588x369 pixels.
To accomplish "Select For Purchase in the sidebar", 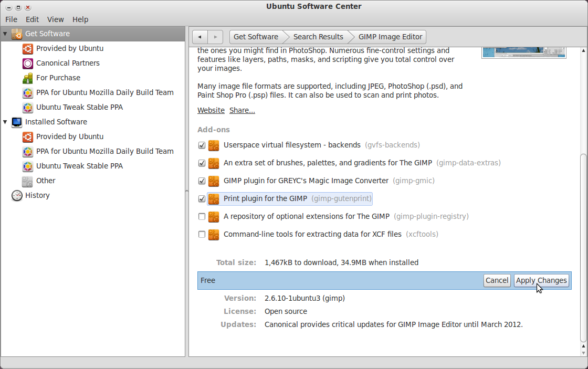I will (x=58, y=78).
